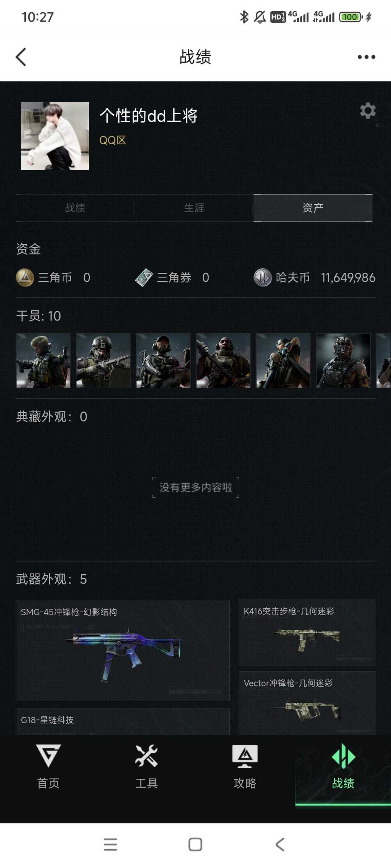Open the player profile avatar photo

[x=55, y=136]
